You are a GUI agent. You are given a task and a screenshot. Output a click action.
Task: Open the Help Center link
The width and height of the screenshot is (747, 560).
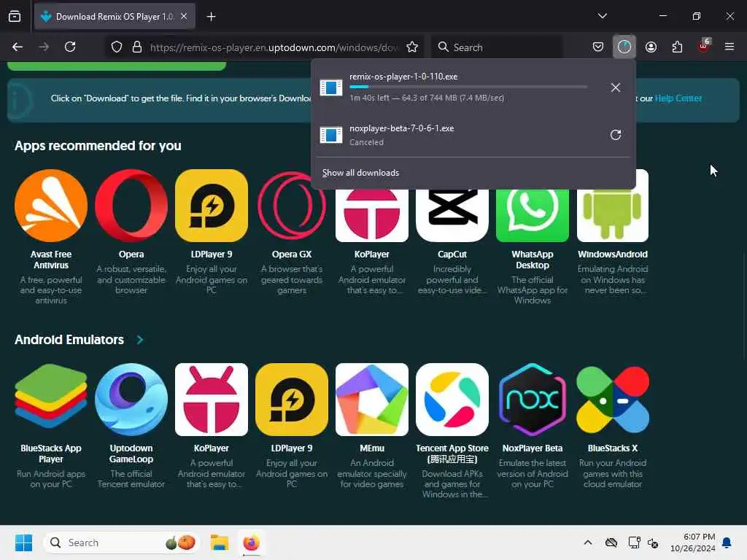(x=678, y=98)
